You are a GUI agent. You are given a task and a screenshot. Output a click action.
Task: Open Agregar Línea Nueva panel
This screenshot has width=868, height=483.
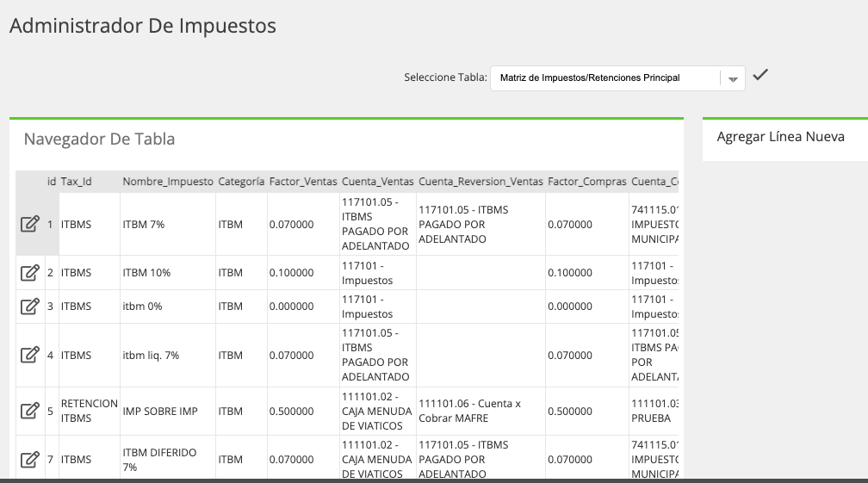click(x=780, y=137)
